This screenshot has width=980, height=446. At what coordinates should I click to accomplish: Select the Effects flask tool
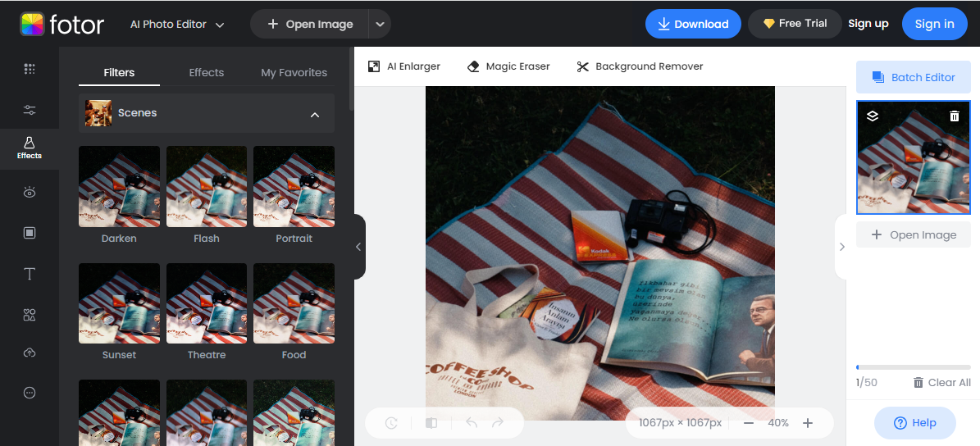[30, 148]
